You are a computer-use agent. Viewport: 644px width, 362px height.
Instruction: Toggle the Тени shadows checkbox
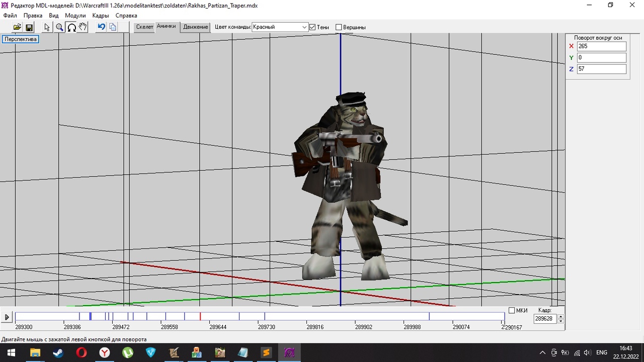(312, 27)
